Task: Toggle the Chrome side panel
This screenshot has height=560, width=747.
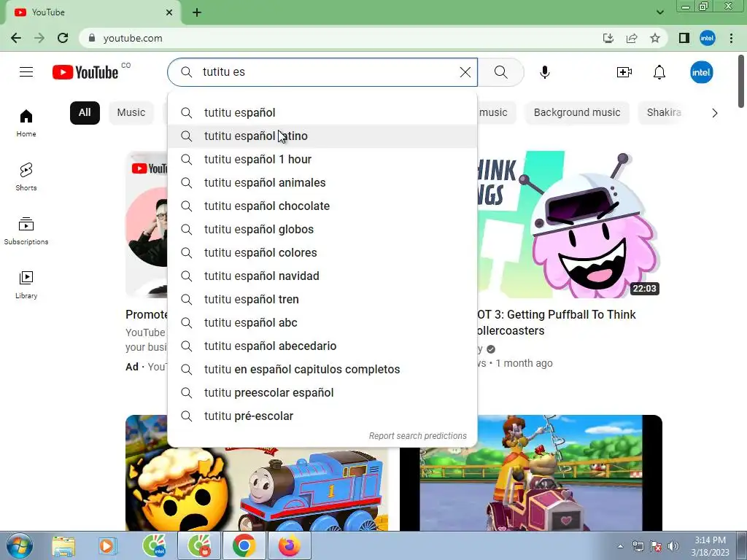Action: point(684,38)
